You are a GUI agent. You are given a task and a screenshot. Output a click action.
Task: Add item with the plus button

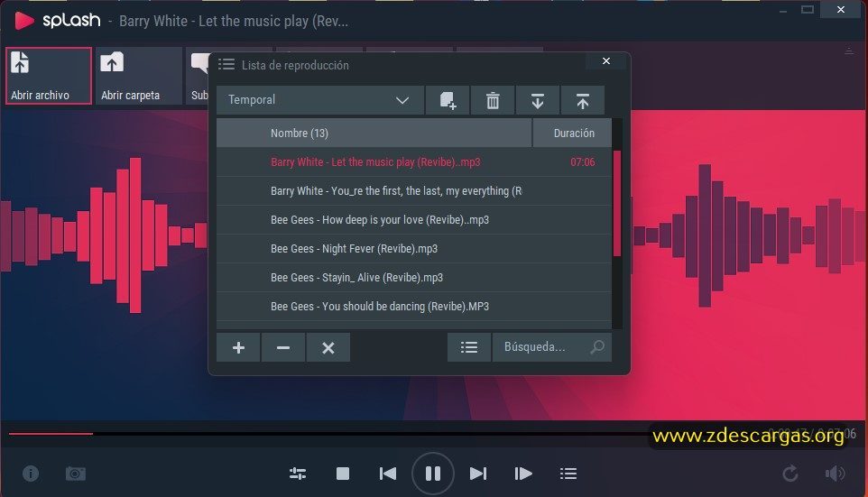pos(238,347)
